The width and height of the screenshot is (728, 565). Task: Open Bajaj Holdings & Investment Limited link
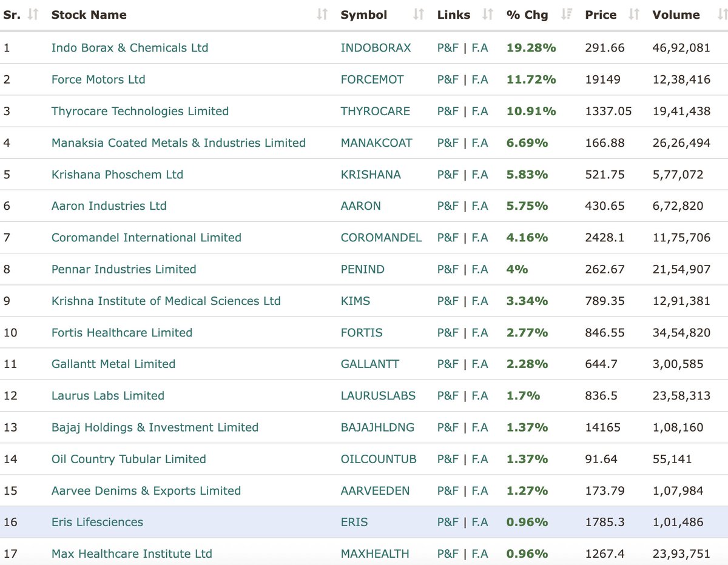pyautogui.click(x=155, y=427)
